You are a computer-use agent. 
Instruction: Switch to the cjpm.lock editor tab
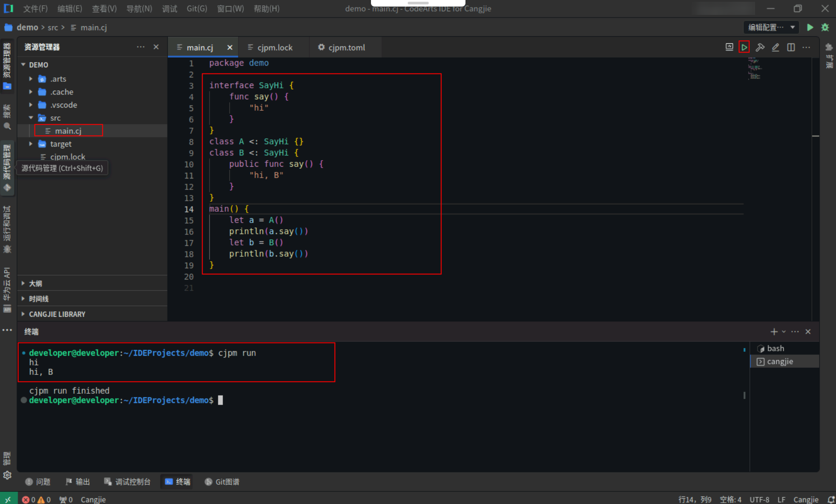click(x=273, y=47)
